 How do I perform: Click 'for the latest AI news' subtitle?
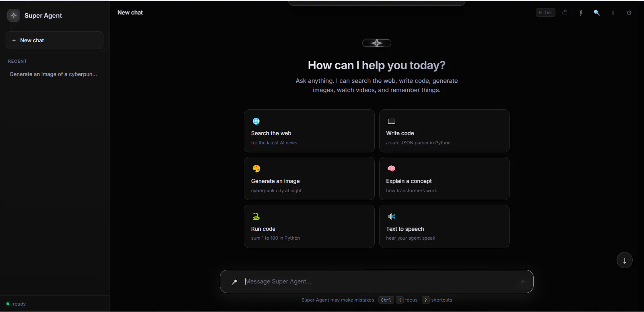(x=274, y=143)
